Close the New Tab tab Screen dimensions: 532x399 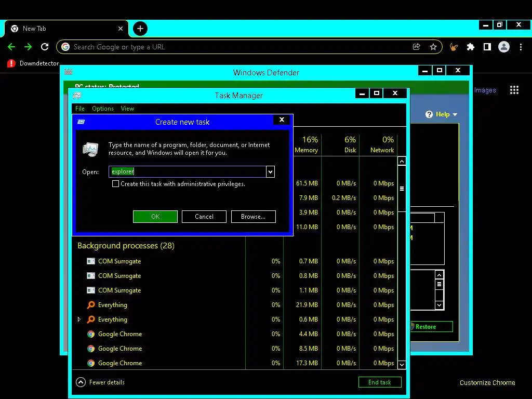coord(121,29)
